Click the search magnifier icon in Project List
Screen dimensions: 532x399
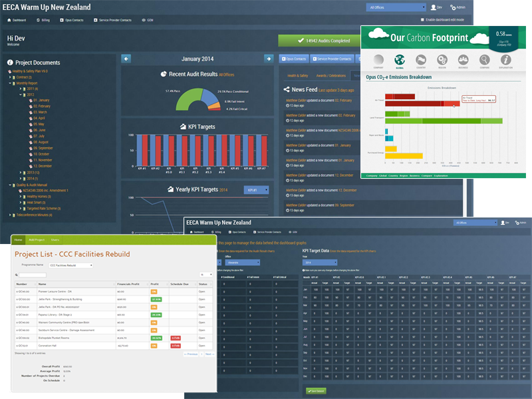16,275
